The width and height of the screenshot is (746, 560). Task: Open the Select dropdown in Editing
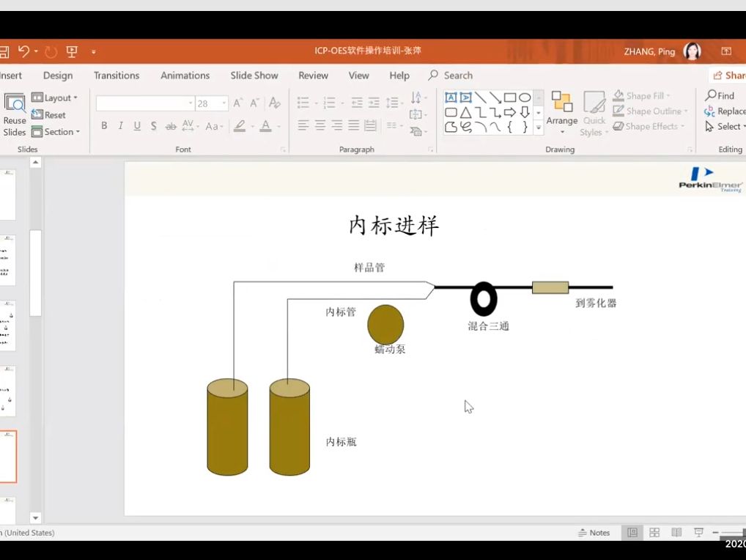[725, 126]
